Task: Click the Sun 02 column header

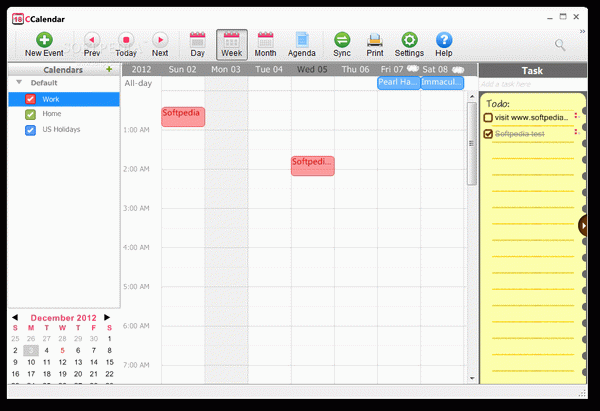Action: pos(183,69)
